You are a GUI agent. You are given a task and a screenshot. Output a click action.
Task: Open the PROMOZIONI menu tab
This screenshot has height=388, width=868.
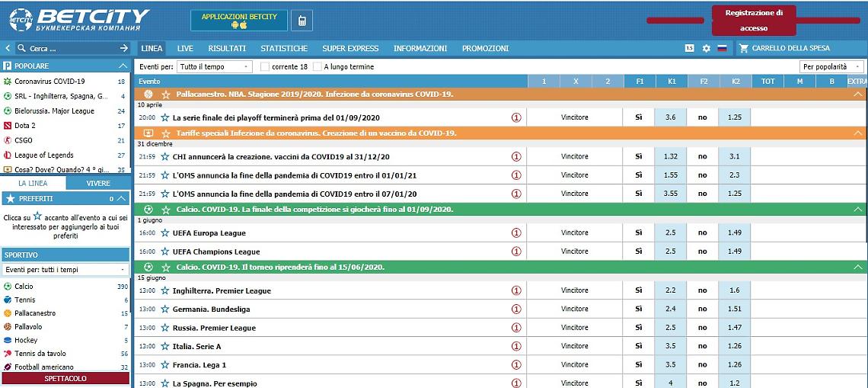coord(486,48)
